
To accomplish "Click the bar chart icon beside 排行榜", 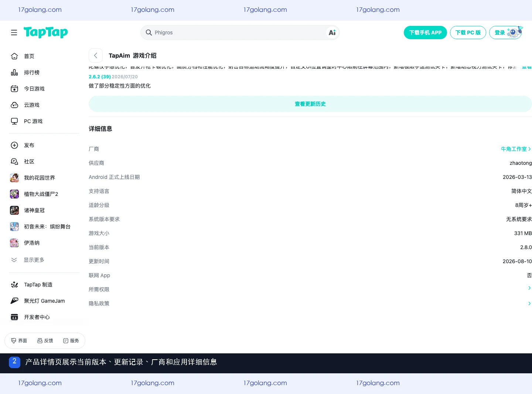I will [x=14, y=72].
